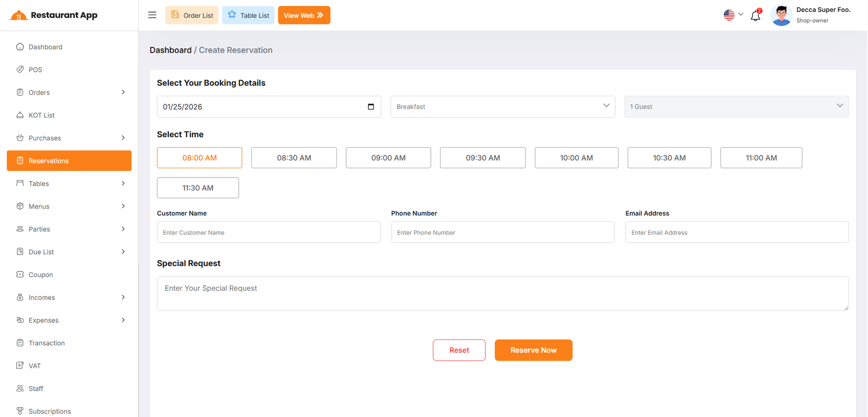The height and width of the screenshot is (417, 868).
Task: Open Transaction in the sidebar menu
Action: point(47,343)
